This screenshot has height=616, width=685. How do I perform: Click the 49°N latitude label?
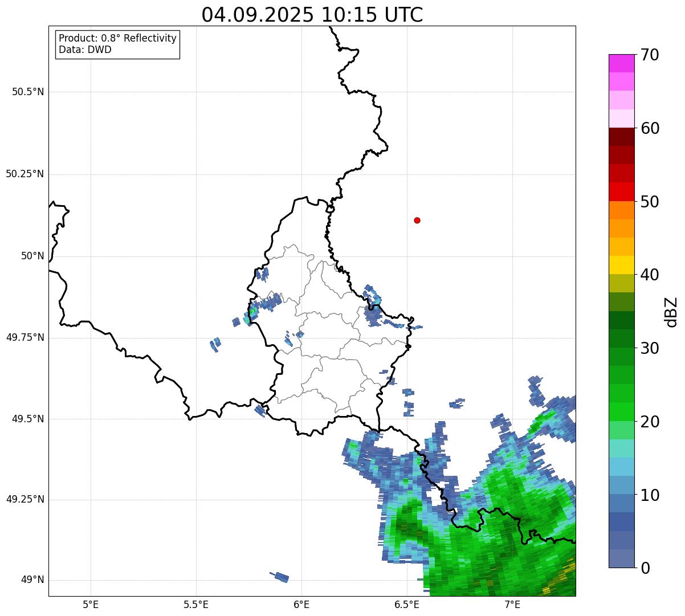[32, 580]
